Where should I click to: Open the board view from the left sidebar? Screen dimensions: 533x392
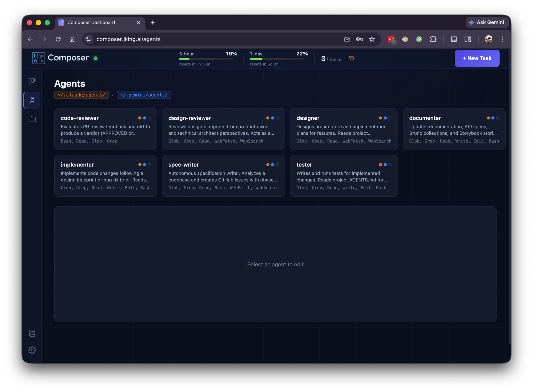click(32, 81)
